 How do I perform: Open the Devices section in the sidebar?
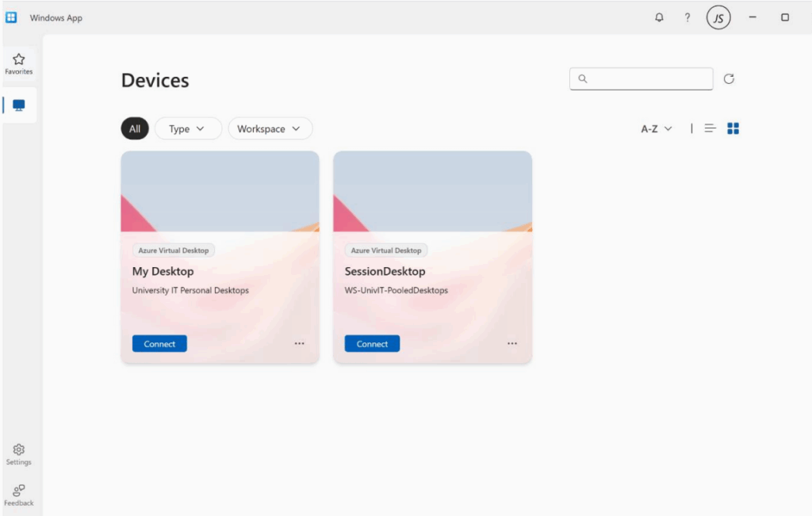[x=19, y=104]
